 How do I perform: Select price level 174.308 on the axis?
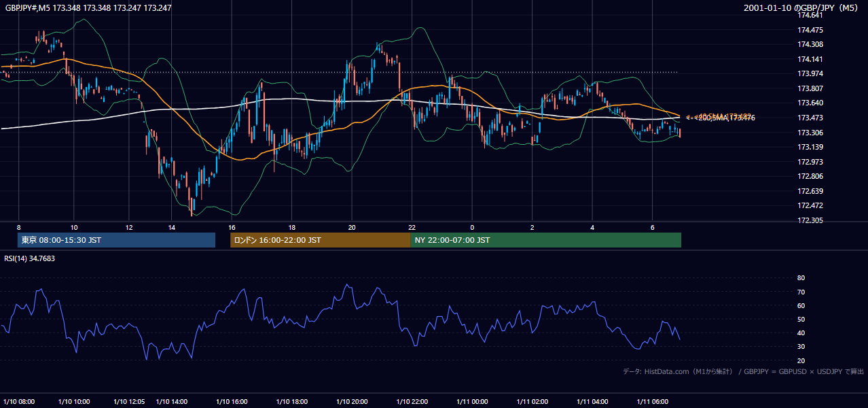point(810,44)
